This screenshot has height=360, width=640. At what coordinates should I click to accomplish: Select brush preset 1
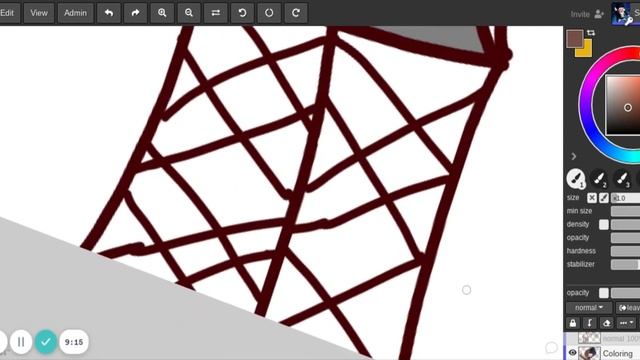coord(576,178)
